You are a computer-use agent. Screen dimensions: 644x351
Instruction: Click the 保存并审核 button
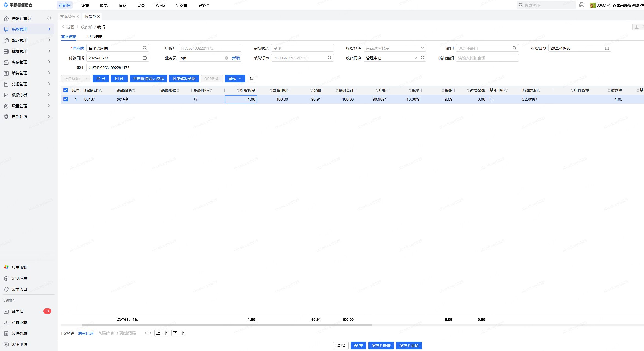409,346
